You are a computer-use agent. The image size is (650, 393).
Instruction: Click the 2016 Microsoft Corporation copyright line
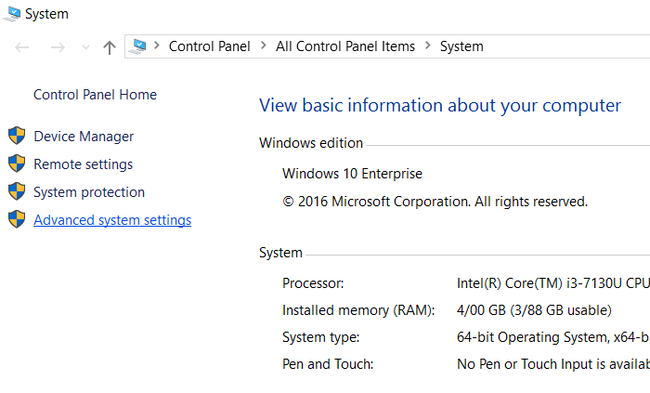(435, 201)
